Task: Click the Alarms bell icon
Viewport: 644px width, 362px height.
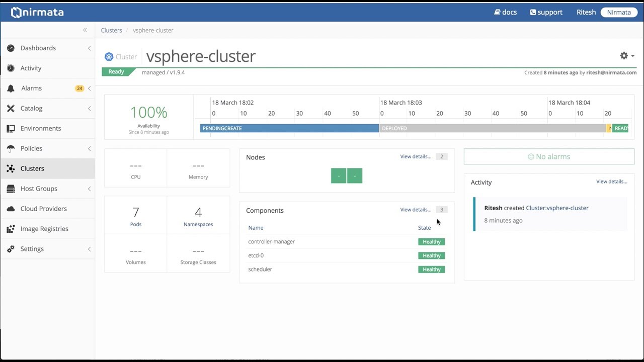Action: click(x=11, y=88)
